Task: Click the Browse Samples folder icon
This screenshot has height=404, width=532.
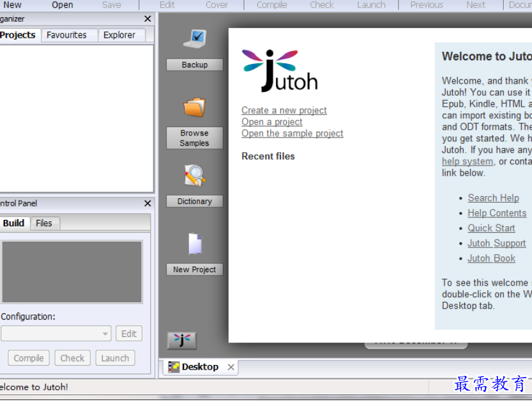Action: (195, 107)
